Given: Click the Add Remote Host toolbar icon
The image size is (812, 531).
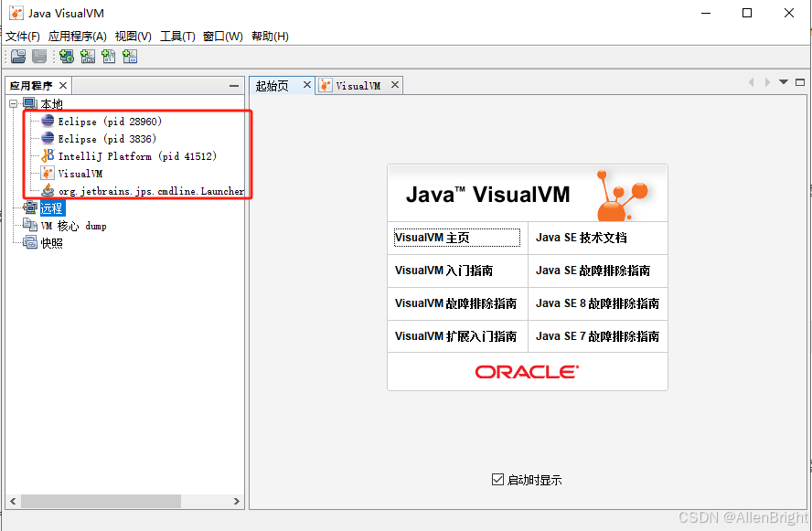Looking at the screenshot, I should tap(66, 57).
